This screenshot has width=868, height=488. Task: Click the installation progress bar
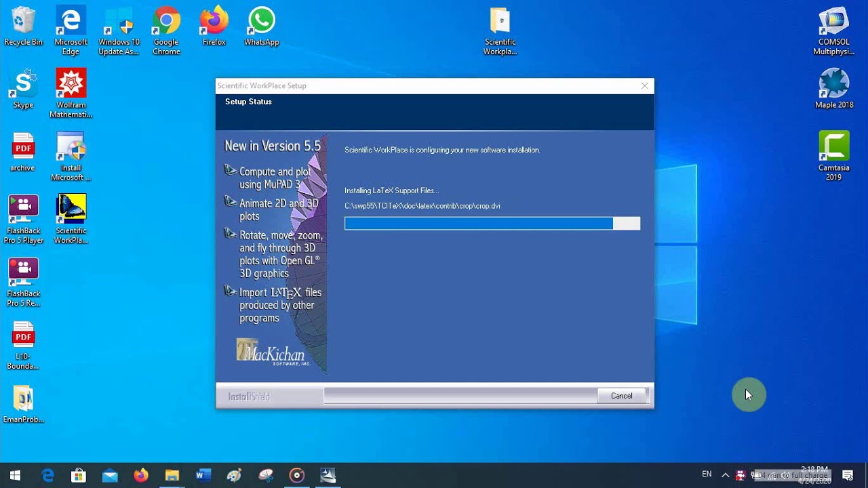click(492, 224)
